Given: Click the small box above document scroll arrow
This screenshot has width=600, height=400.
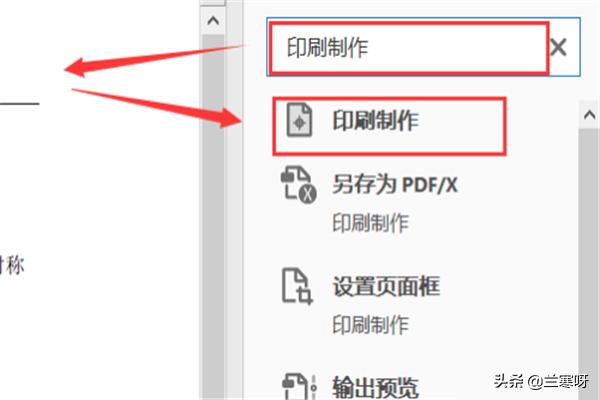Looking at the screenshot, I should coord(213,3).
